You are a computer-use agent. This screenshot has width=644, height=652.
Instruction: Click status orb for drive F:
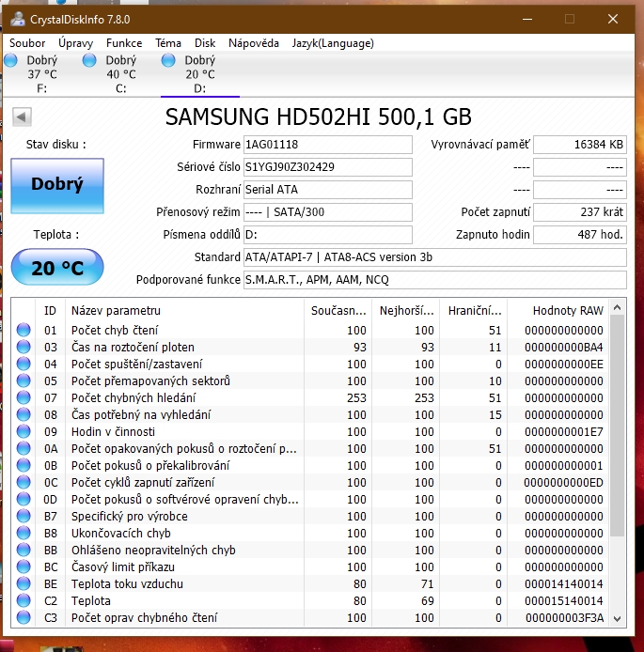11,60
